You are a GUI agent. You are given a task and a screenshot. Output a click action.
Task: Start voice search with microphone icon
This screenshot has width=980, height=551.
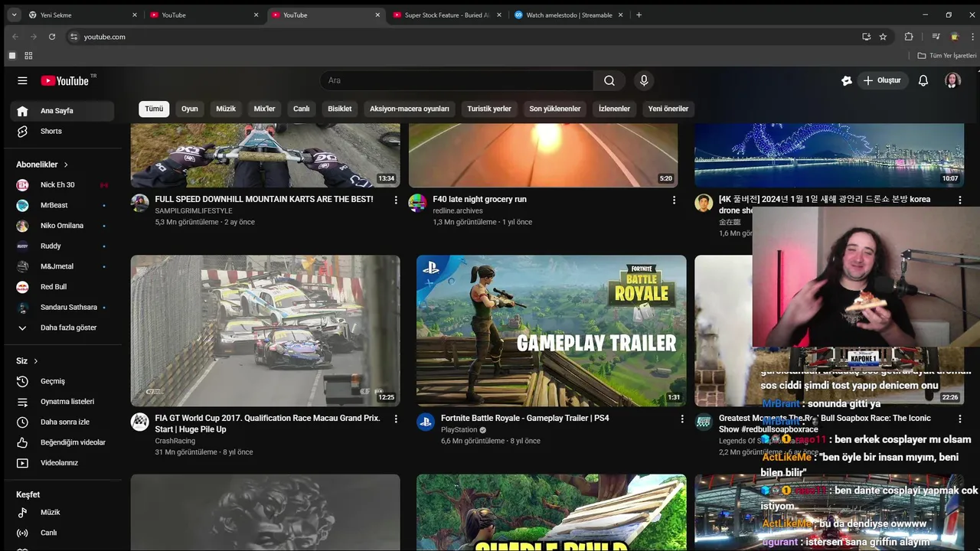(644, 80)
